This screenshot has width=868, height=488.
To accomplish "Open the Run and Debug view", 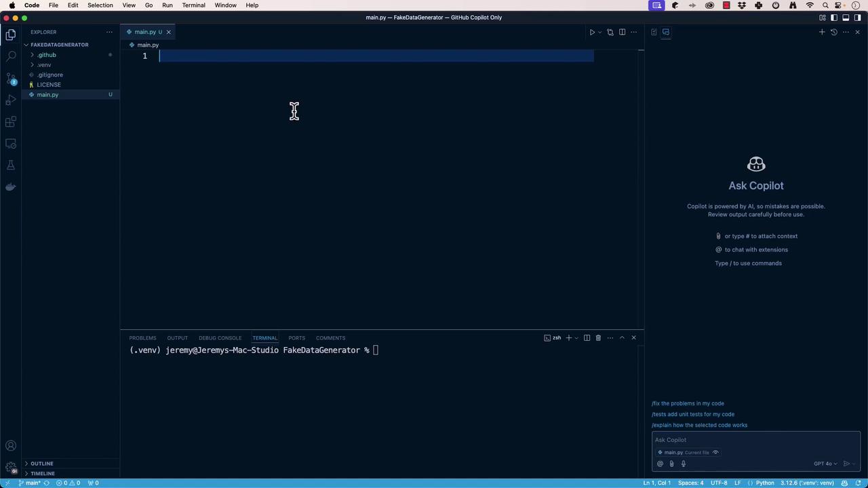I will pos(11,100).
